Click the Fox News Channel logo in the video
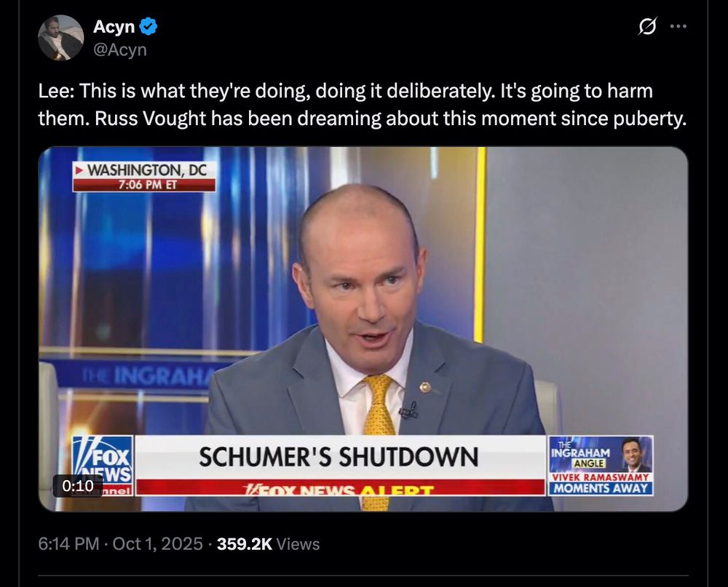The image size is (728, 587). click(103, 466)
